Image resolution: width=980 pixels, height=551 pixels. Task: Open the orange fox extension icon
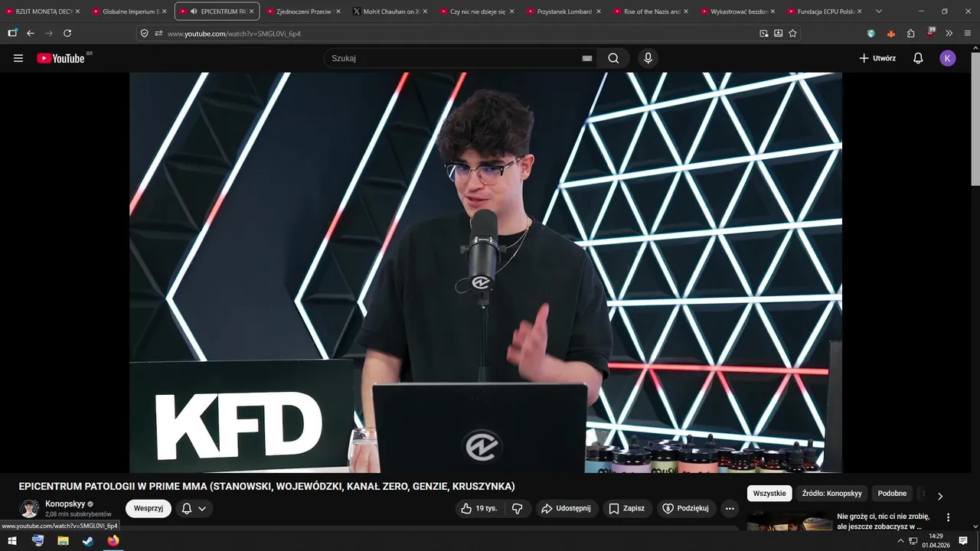[890, 33]
